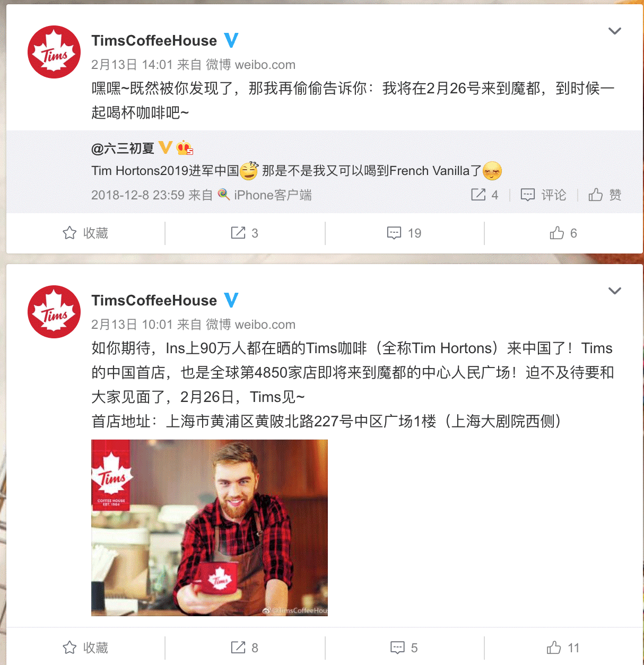Viewport: 644px width, 665px height.
Task: Expand the second post's chevron options menu
Action: coord(614,291)
